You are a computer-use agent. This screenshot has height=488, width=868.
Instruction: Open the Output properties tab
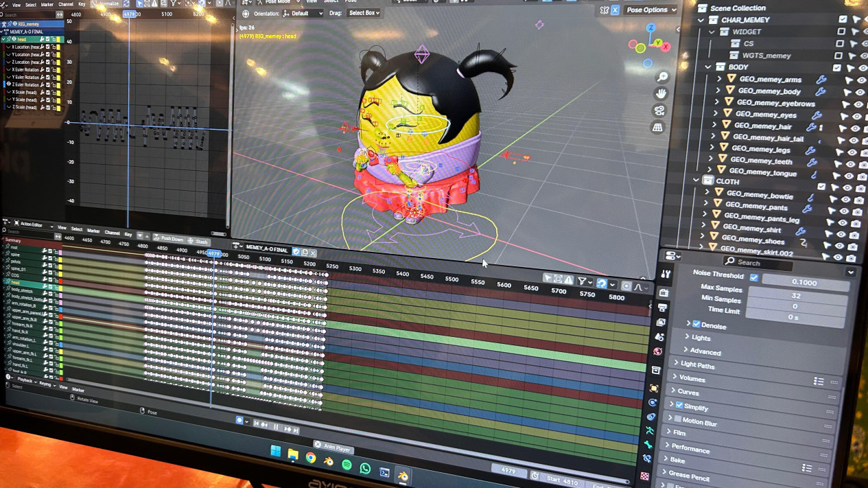tap(662, 307)
